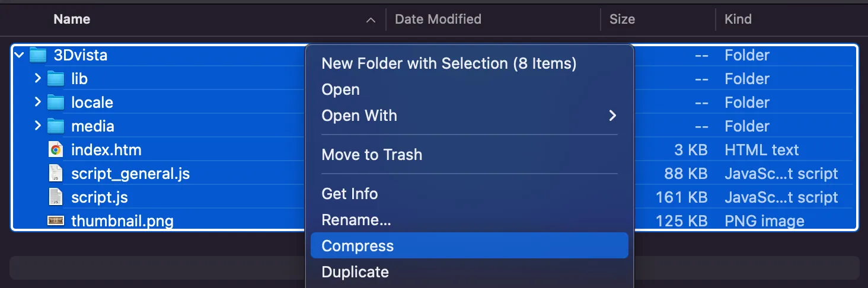Click the Chrome icon beside index.htm
Viewport: 868px width, 288px height.
55,150
